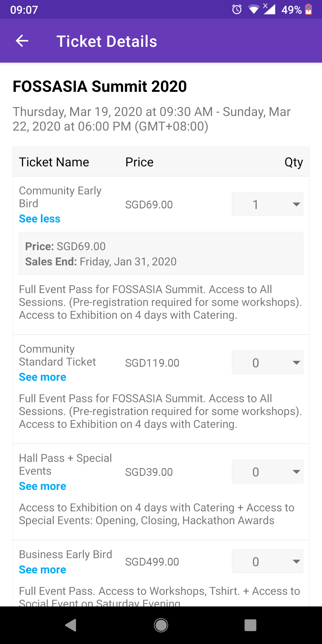Tap the battery icon in status bar
The height and width of the screenshot is (644, 322).
pyautogui.click(x=309, y=10)
